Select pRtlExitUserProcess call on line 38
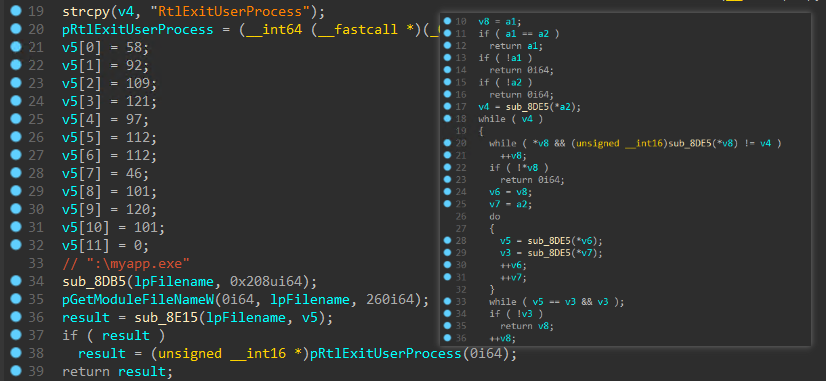Image resolution: width=826 pixels, height=381 pixels. [386, 353]
